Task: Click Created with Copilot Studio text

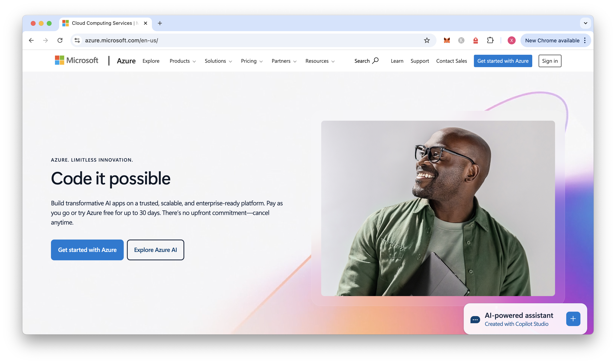Action: point(516,324)
